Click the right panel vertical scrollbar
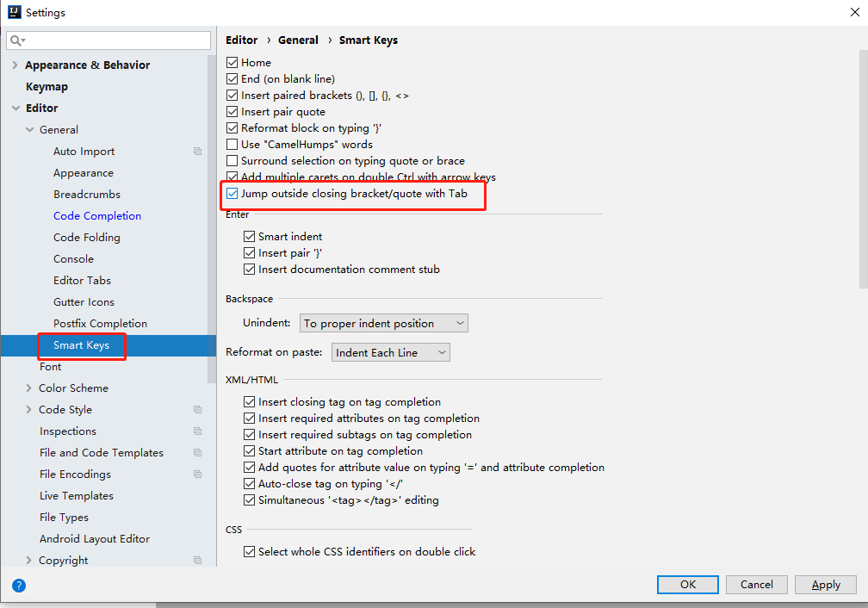This screenshot has width=868, height=608. coord(864,169)
